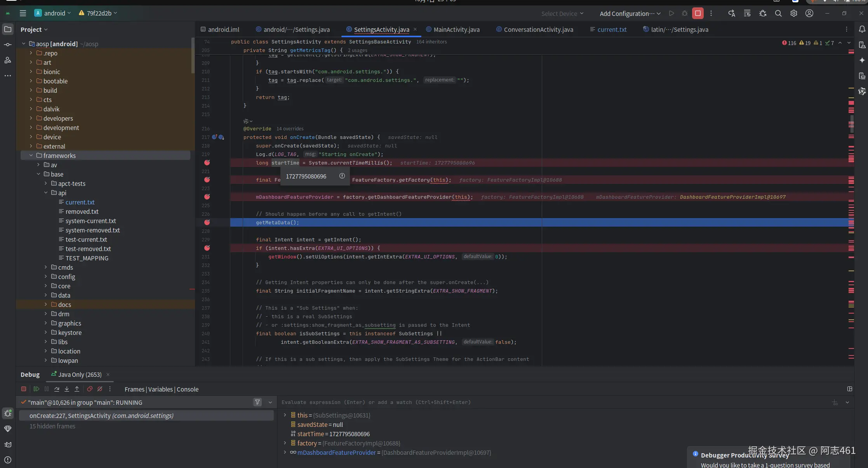The height and width of the screenshot is (468, 868).
Task: Toggle the frames filter button
Action: tap(257, 402)
